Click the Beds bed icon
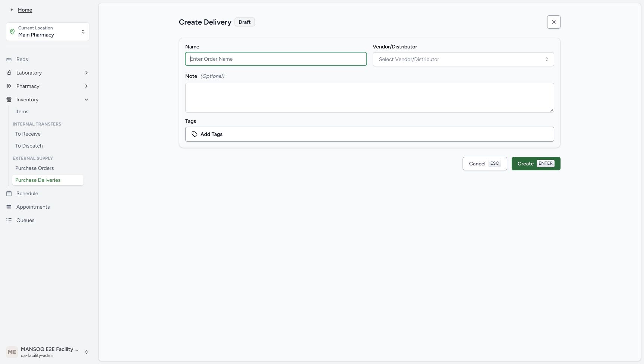 pos(9,59)
